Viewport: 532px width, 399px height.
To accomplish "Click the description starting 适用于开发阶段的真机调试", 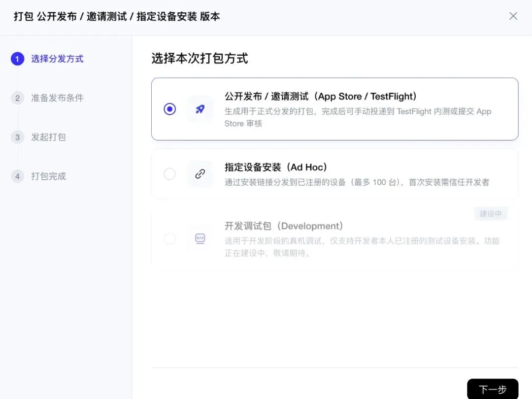I will click(362, 247).
